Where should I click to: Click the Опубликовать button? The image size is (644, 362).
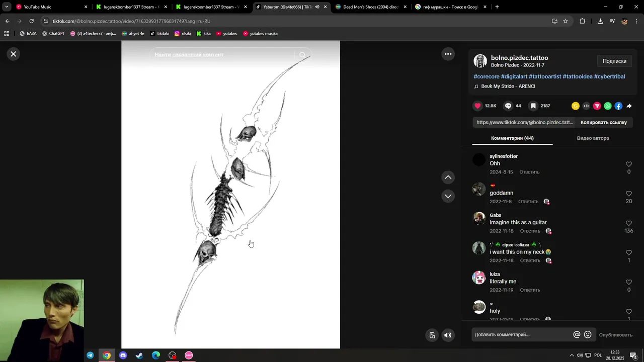pyautogui.click(x=615, y=335)
